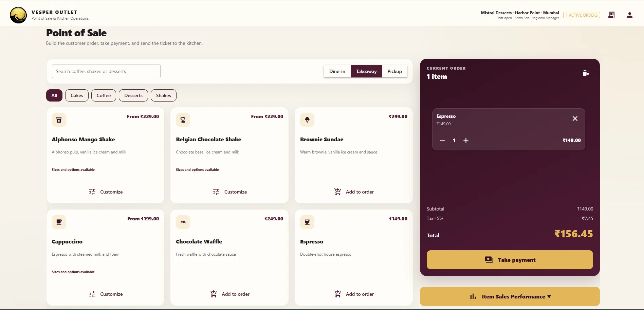Click the Vesper Outlet wave logo

tap(18, 15)
